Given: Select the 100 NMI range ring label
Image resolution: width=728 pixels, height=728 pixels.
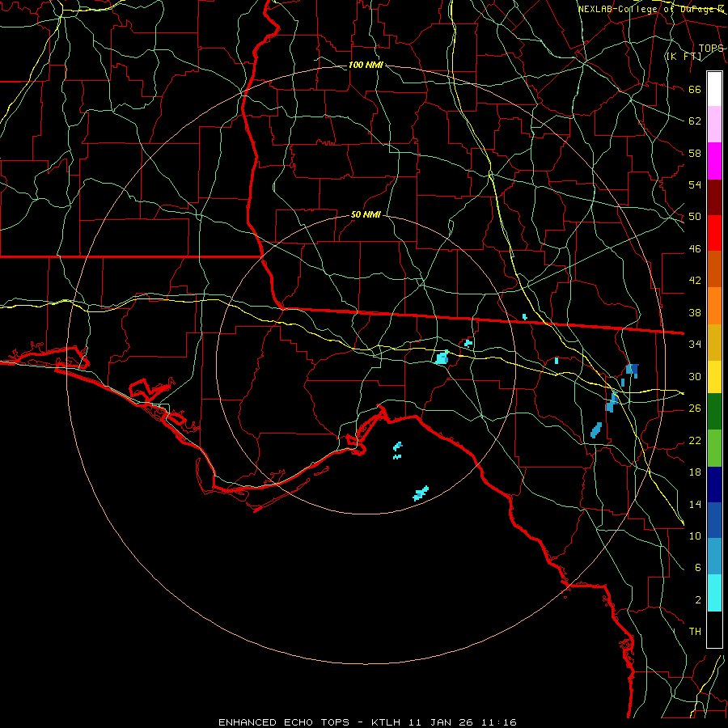Looking at the screenshot, I should pyautogui.click(x=366, y=65).
